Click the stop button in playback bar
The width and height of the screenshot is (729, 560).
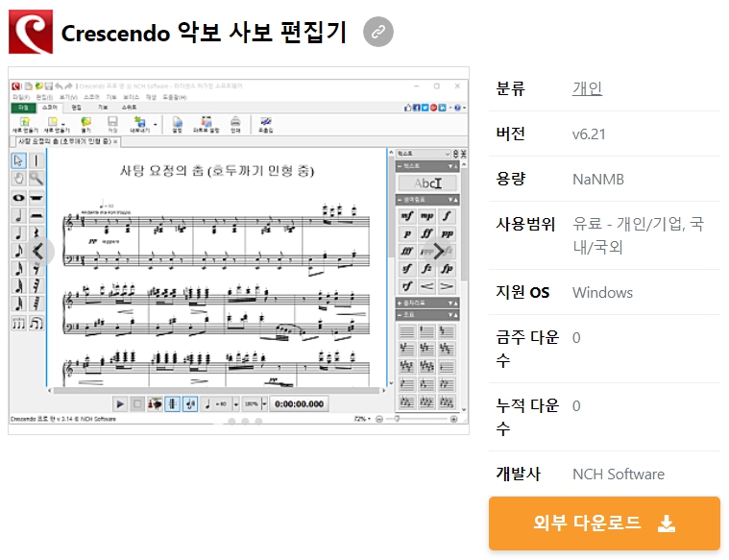[137, 403]
